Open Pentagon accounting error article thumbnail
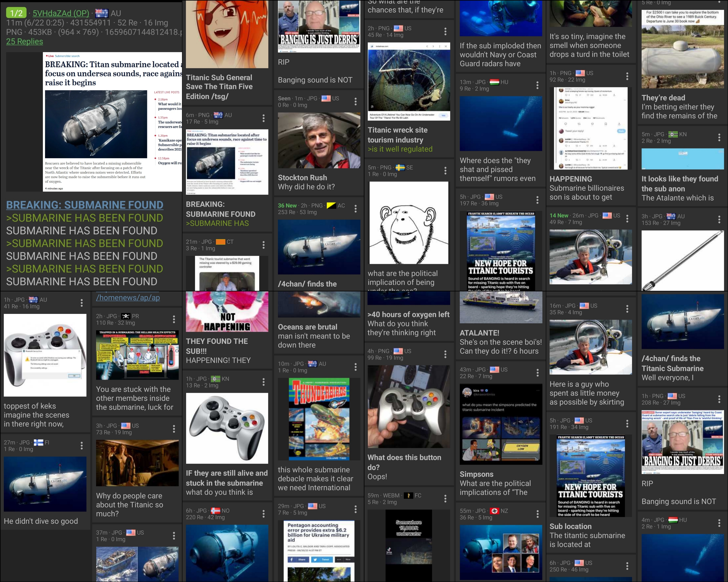The image size is (728, 582). (319, 551)
